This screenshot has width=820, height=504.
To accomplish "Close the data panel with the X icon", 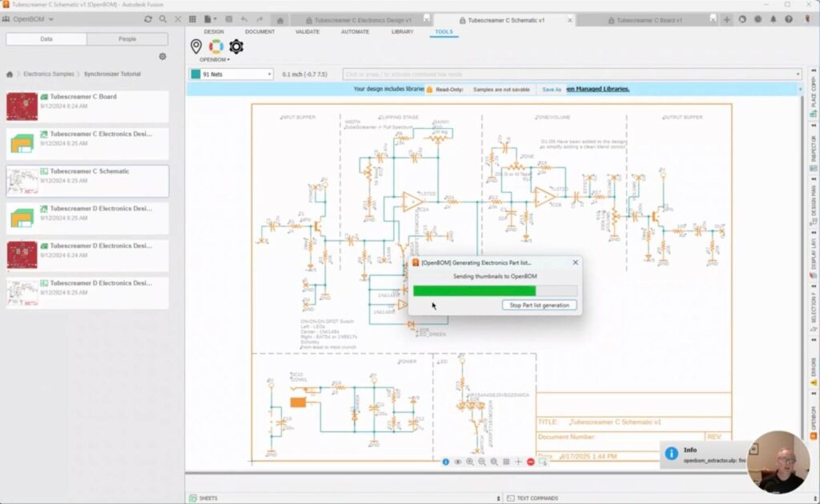I will pos(178,19).
